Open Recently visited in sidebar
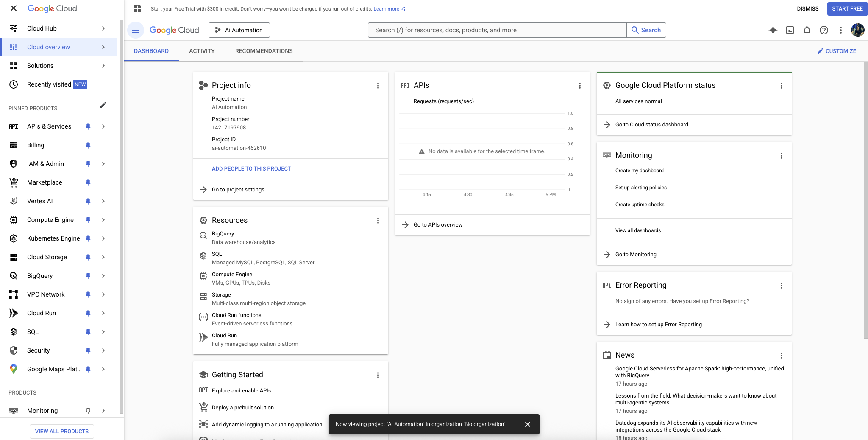 coord(58,84)
